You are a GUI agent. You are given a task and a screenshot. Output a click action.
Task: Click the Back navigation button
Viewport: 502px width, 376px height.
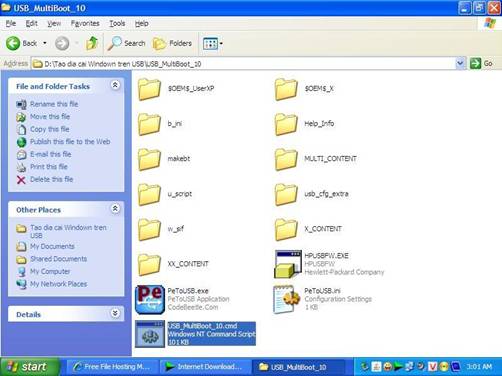coord(22,43)
